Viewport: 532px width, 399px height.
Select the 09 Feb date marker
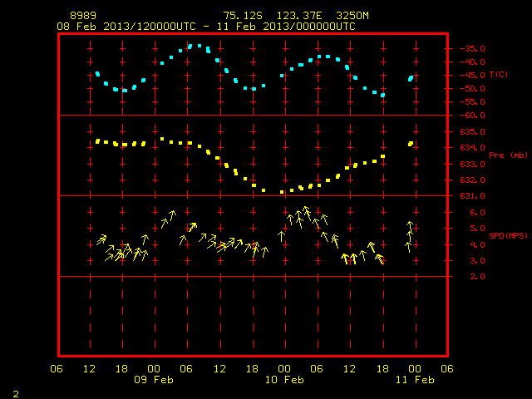[154, 380]
